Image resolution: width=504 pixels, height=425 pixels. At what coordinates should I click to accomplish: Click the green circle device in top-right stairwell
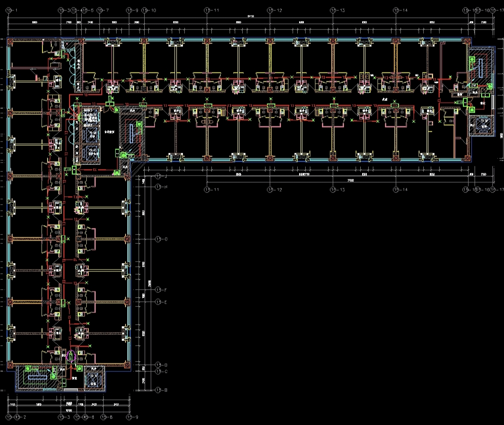point(472,59)
